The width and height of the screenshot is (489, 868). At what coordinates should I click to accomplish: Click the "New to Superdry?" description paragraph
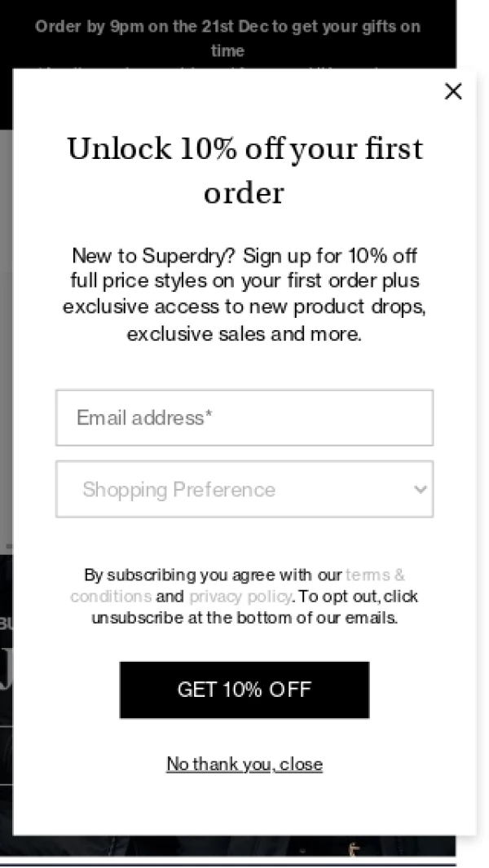point(244,293)
